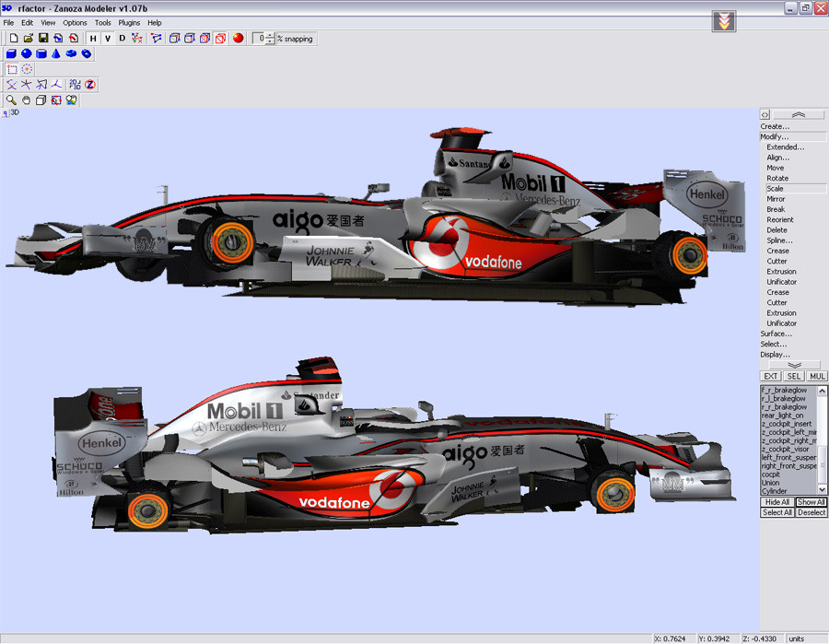Click the Select All button

[777, 512]
